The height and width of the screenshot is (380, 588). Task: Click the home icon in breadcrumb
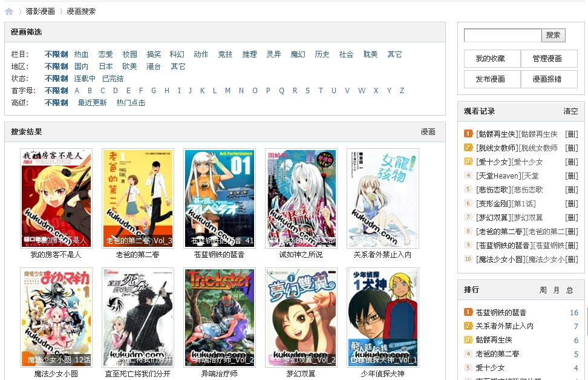9,11
